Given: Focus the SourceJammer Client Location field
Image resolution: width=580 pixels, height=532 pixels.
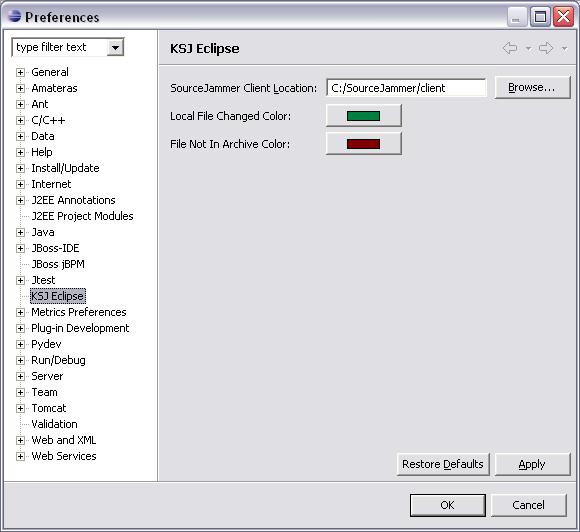Looking at the screenshot, I should click(406, 88).
